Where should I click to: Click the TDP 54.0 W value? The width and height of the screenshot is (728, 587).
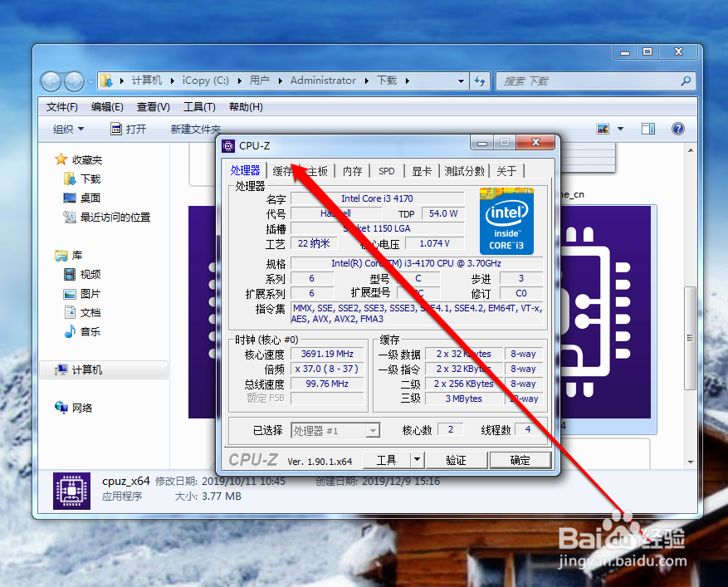443,213
